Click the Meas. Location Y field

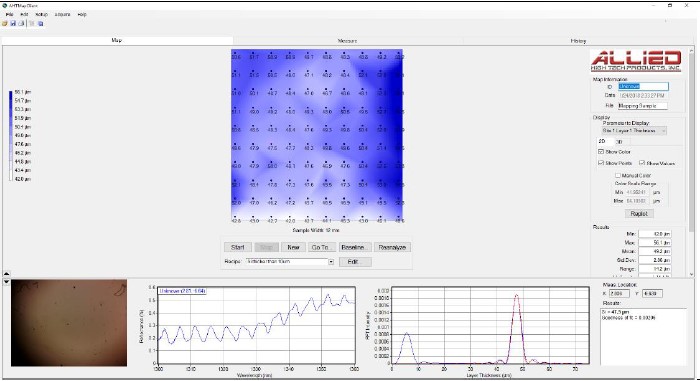[652, 294]
